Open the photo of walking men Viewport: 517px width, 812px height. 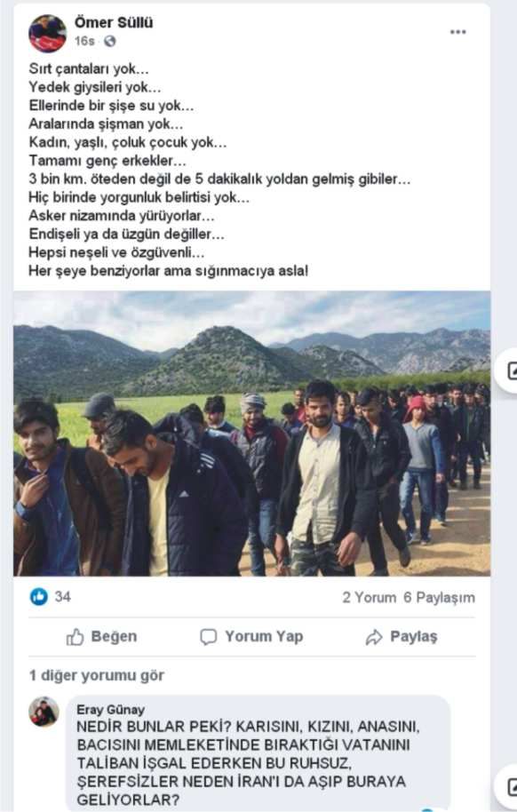point(251,434)
